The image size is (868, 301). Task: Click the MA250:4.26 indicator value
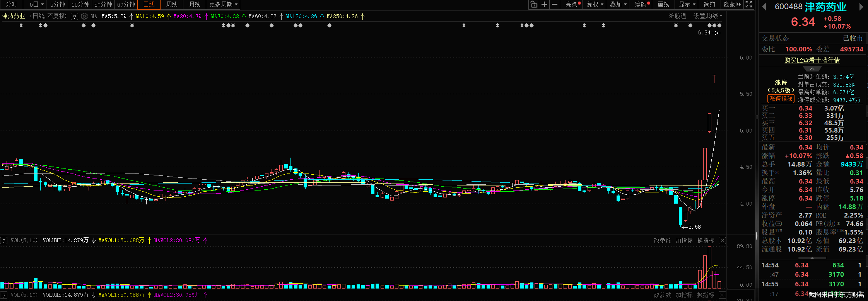pos(342,16)
